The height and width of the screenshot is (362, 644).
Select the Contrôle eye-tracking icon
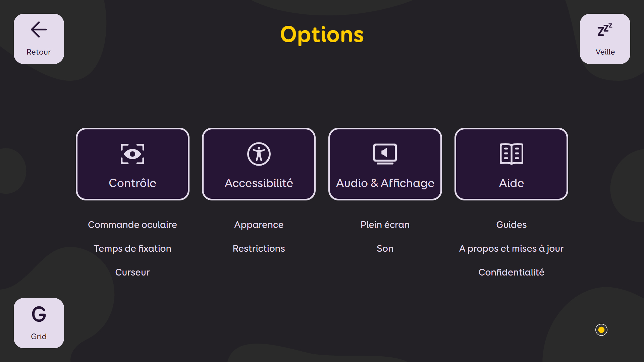132,154
